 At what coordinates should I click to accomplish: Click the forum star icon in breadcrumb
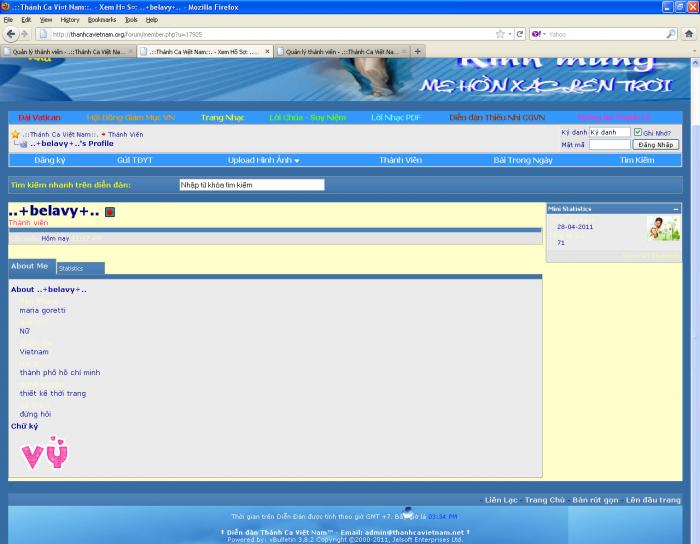point(15,134)
